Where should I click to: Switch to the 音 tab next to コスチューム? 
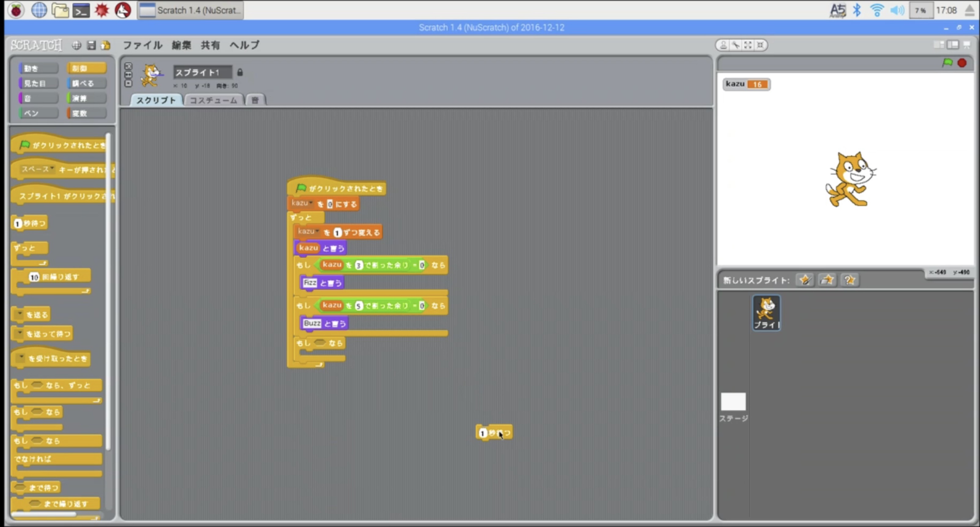point(255,100)
